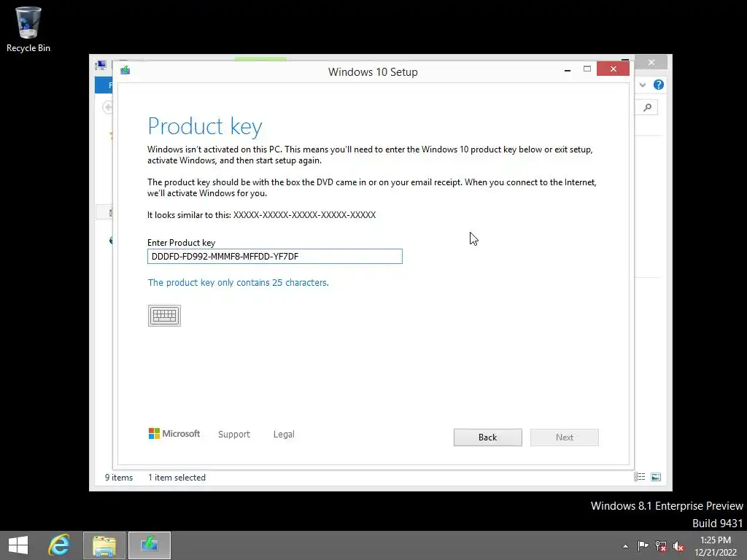This screenshot has height=560, width=747.
Task: Open the Support link
Action: [234, 435]
